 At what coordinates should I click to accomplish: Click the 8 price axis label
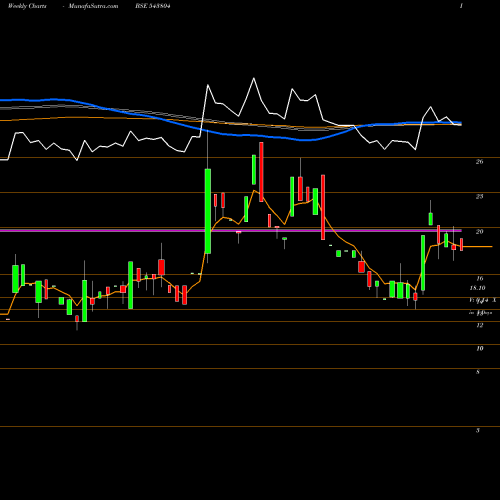478,372
